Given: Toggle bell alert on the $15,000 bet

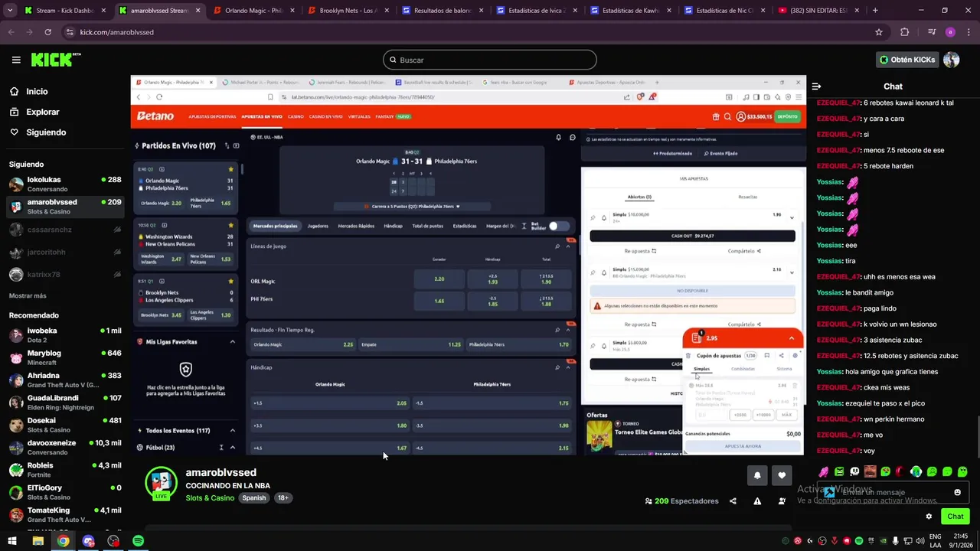Looking at the screenshot, I should [x=603, y=272].
